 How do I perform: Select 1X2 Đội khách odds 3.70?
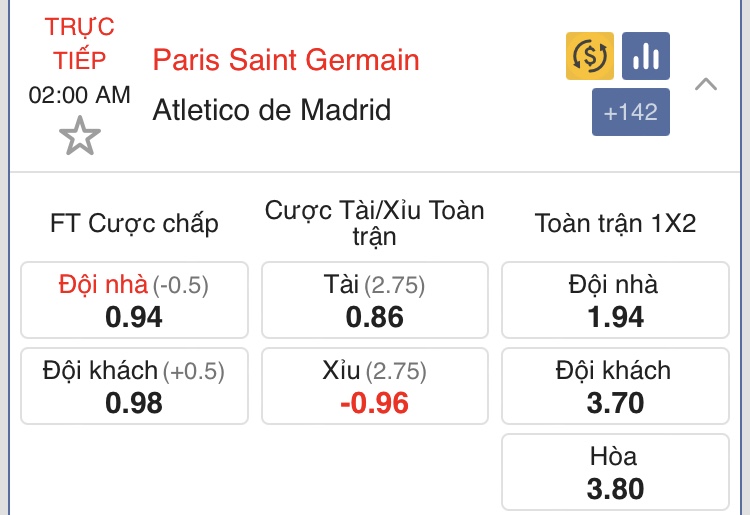[615, 386]
